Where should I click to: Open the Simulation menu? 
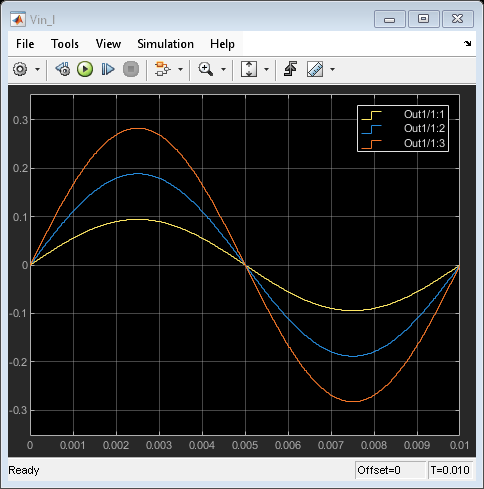tap(165, 44)
